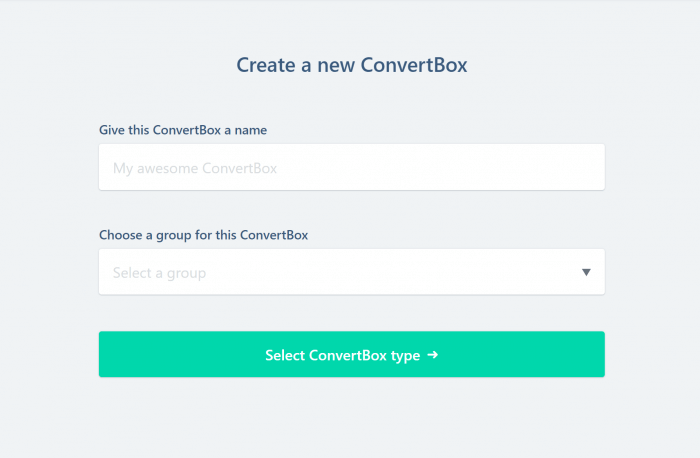Click the Select ConvertBox type button
This screenshot has height=458, width=700.
point(352,354)
